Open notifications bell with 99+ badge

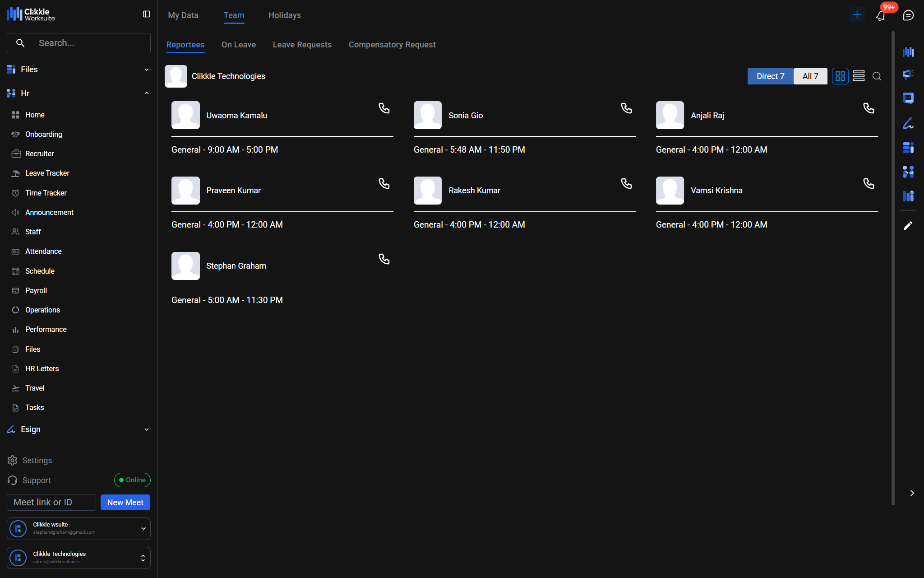coord(880,16)
